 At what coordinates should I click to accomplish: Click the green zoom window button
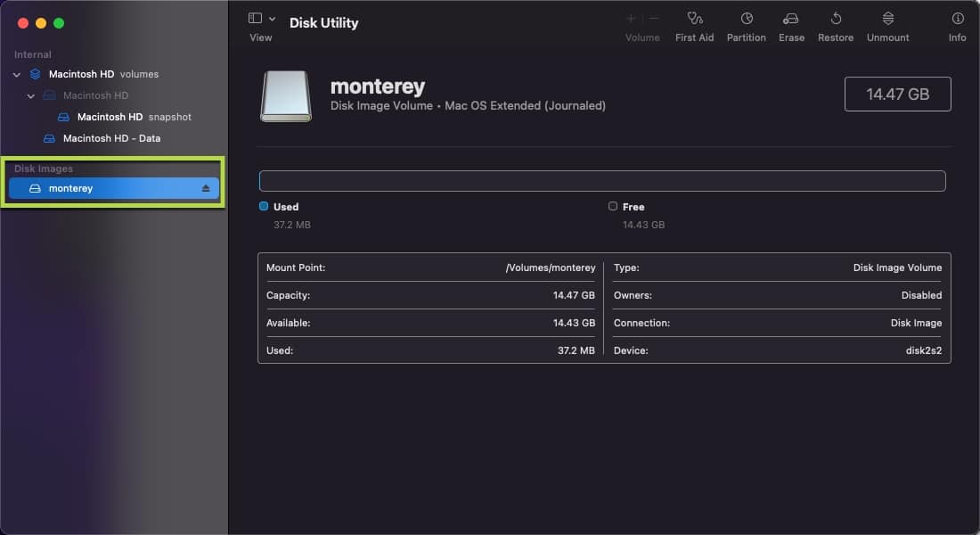point(59,23)
